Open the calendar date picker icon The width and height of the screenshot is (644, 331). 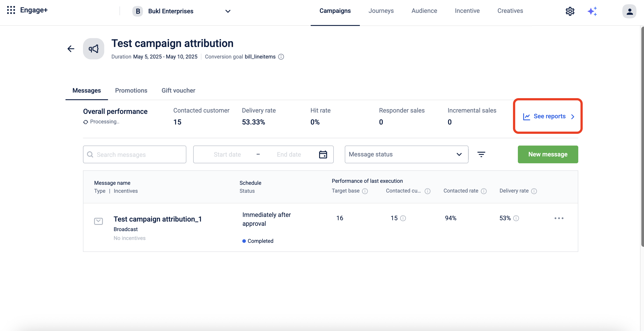pos(323,154)
